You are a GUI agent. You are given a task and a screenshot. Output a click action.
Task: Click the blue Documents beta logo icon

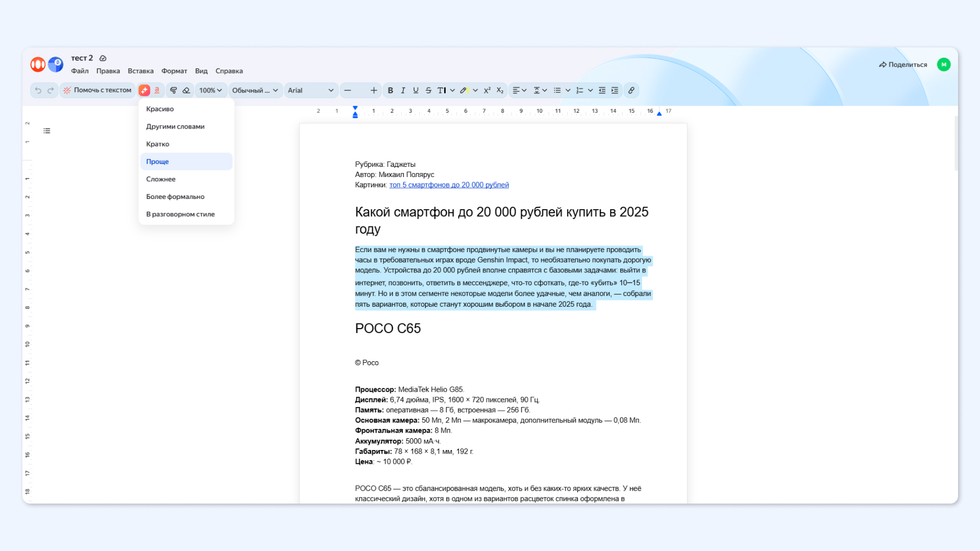[56, 64]
